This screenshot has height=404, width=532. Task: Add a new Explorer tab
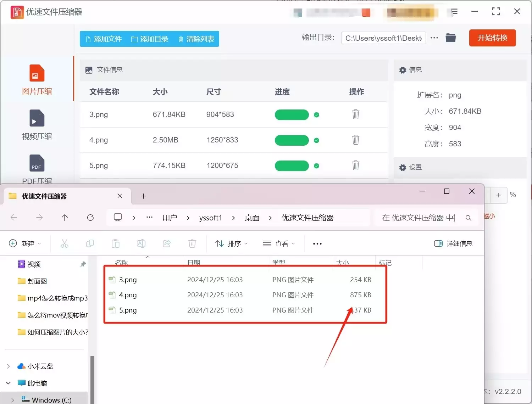click(x=143, y=196)
